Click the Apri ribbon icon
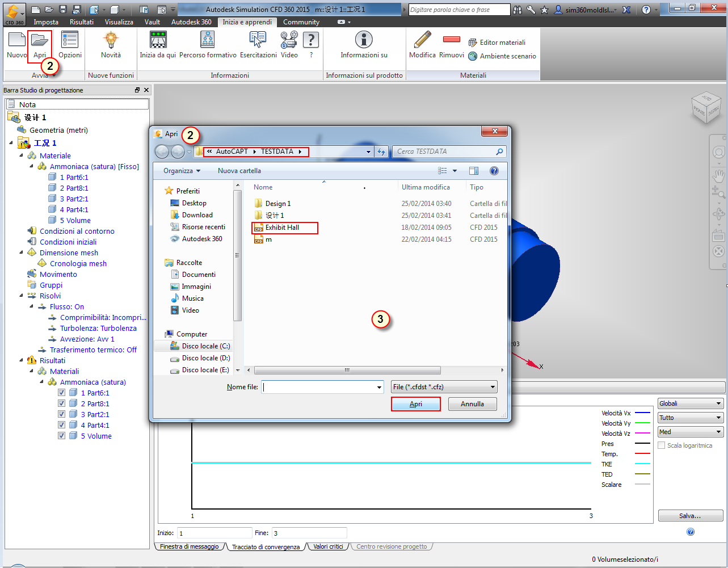This screenshot has width=728, height=568. 39,41
